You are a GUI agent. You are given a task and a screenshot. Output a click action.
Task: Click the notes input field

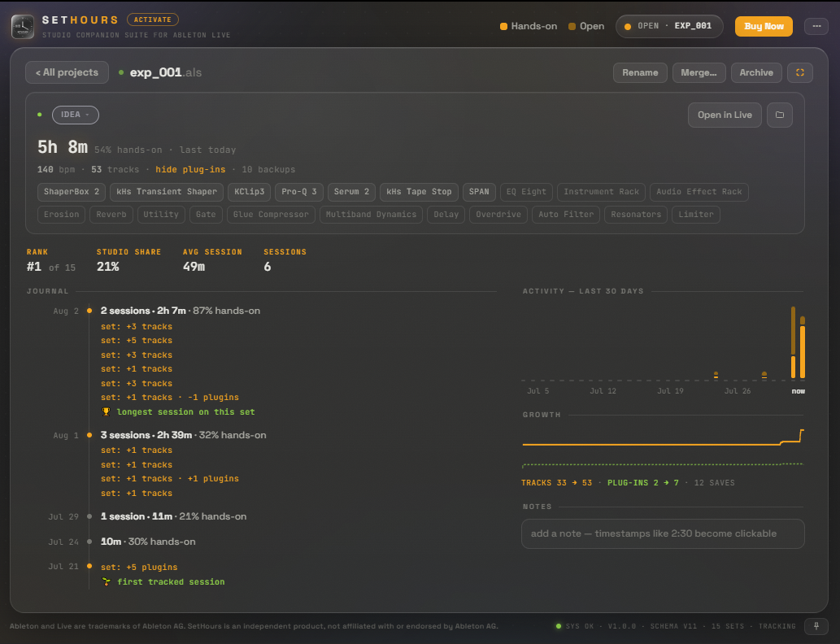point(663,533)
